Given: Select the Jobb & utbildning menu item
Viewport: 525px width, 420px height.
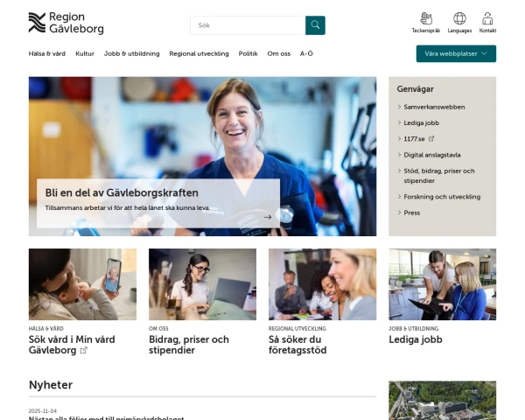Looking at the screenshot, I should (x=131, y=53).
